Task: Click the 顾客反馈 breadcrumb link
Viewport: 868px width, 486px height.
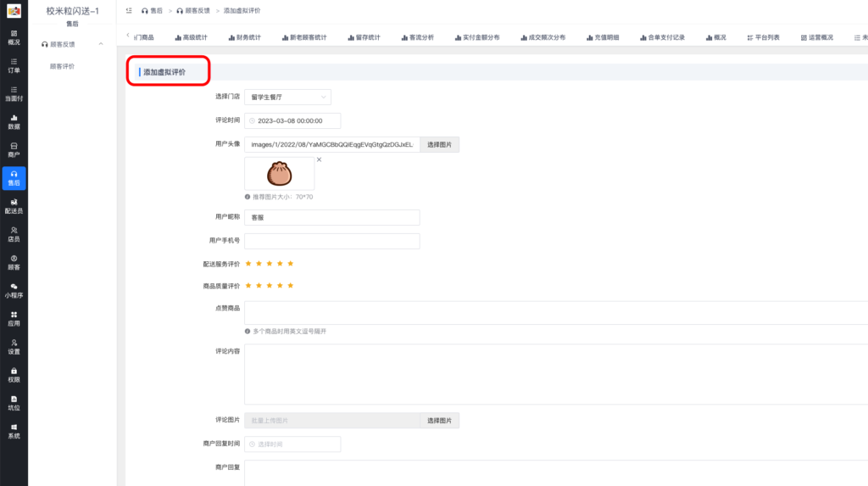Action: [194, 10]
